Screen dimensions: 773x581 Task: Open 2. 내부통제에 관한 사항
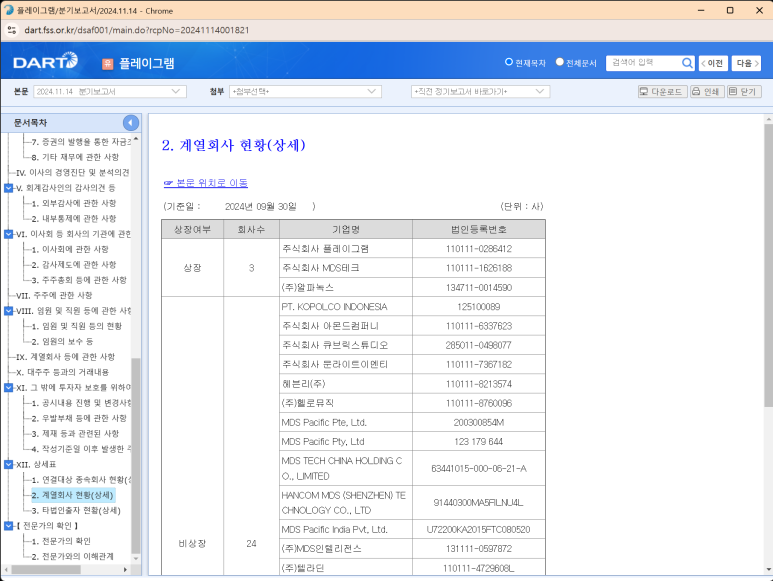pos(73,218)
